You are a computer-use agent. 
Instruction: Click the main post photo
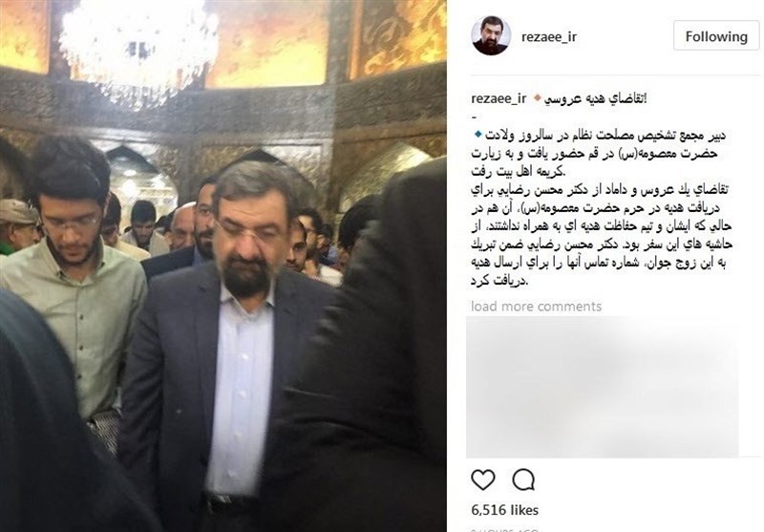(223, 266)
